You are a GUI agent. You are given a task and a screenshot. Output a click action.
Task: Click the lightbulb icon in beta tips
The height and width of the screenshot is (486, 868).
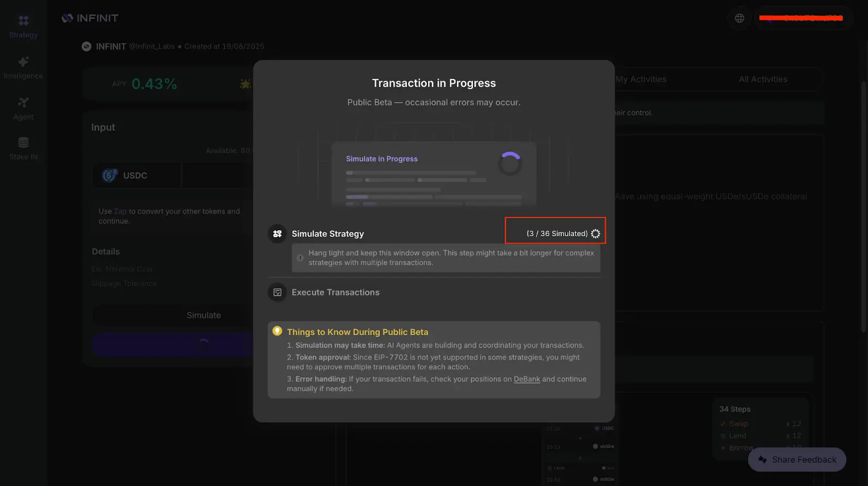click(277, 331)
